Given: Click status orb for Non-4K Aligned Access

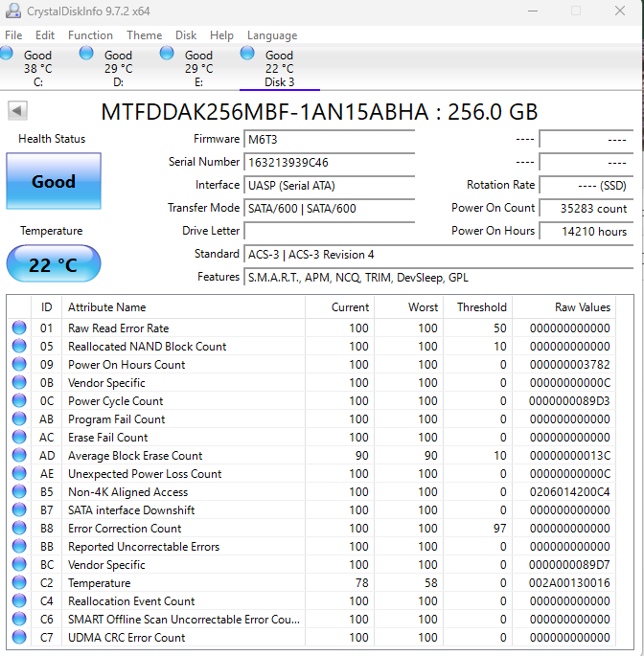Looking at the screenshot, I should (19, 491).
